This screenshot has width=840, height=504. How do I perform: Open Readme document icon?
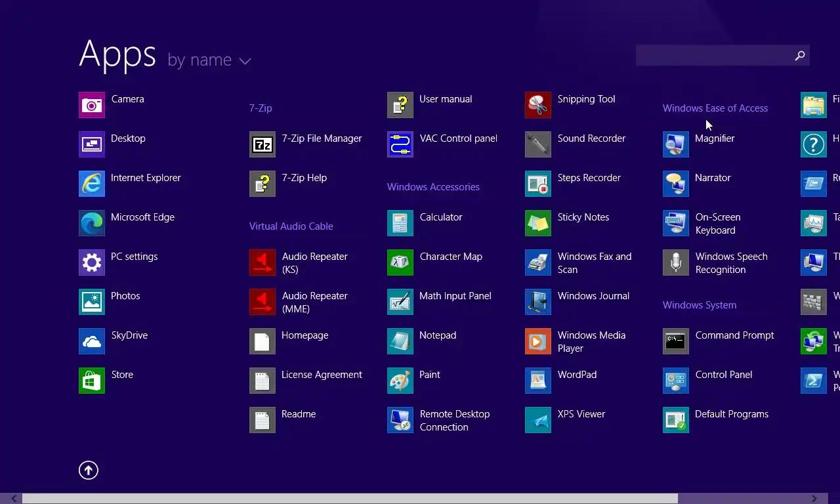pos(262,420)
